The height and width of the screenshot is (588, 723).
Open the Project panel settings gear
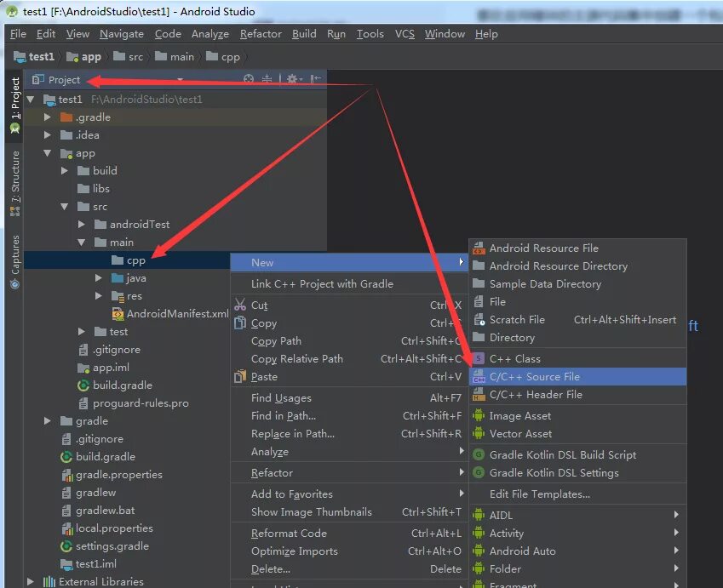[x=292, y=79]
